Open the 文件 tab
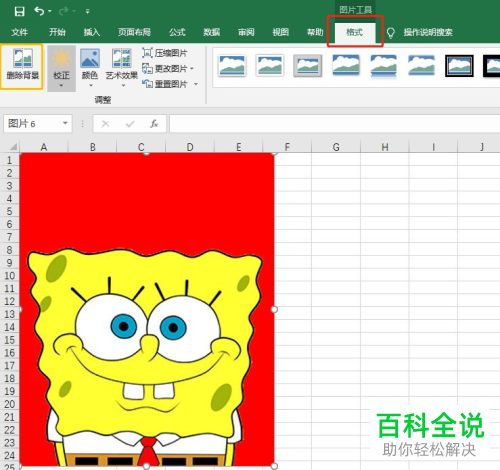 tap(19, 32)
